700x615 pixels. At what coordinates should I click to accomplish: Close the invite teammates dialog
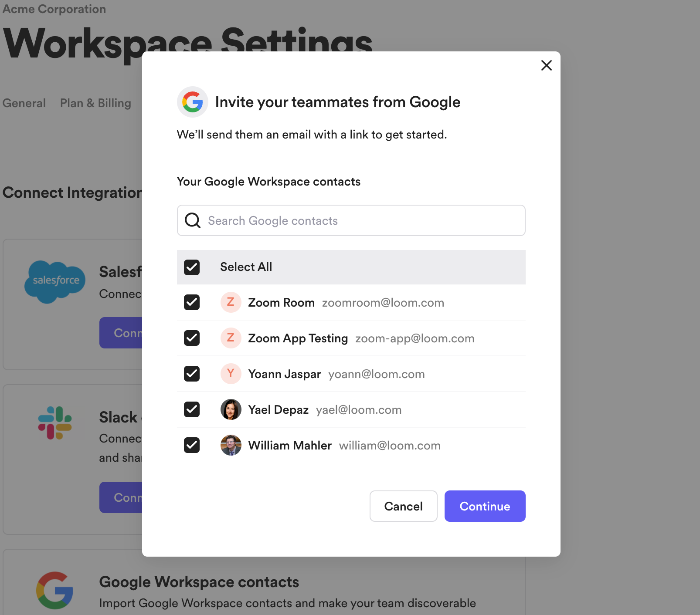pos(546,65)
